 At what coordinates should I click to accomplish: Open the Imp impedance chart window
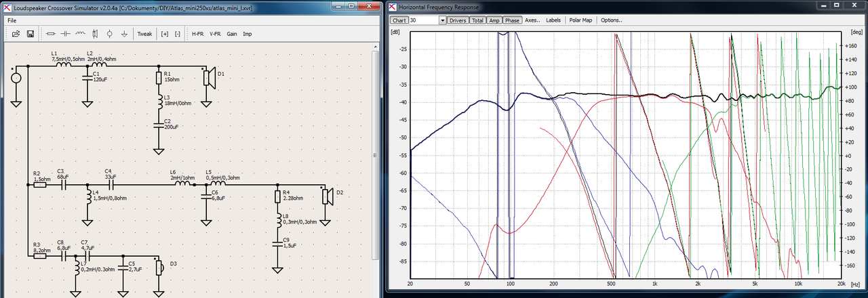pyautogui.click(x=248, y=33)
